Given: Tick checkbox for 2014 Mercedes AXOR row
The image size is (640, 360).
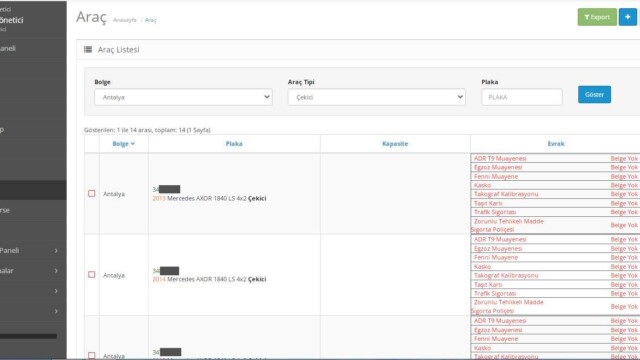Looking at the screenshot, I should click(91, 275).
